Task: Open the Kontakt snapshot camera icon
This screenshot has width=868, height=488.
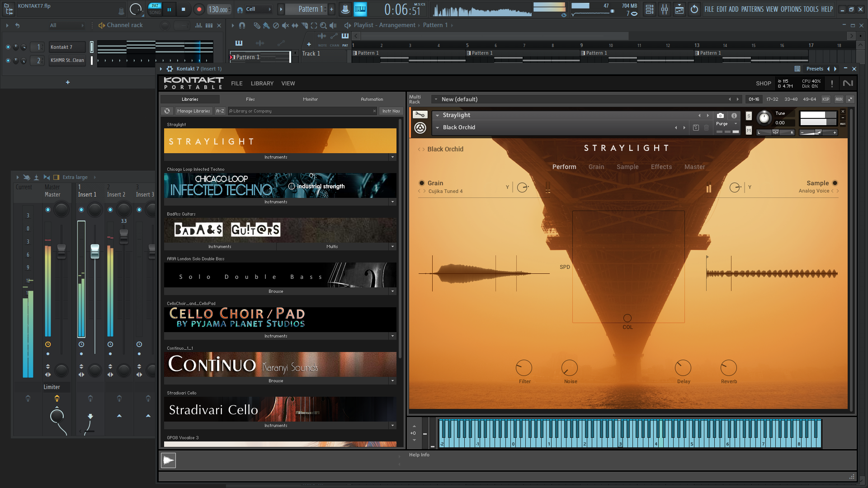Action: tap(721, 116)
